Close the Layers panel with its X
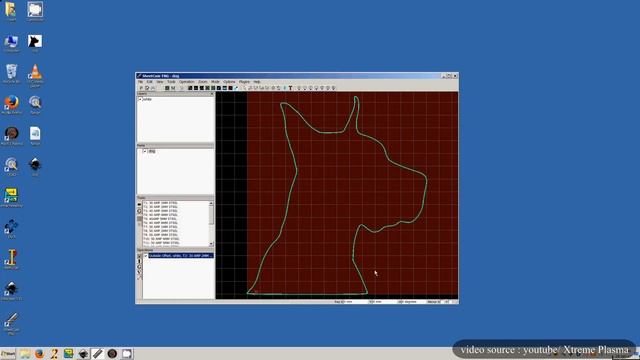 (212, 93)
